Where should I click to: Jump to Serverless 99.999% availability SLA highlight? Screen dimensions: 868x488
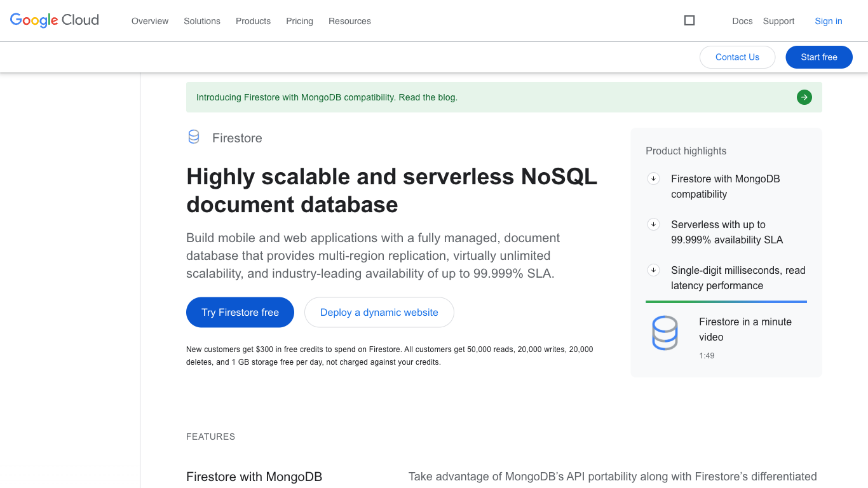[x=727, y=232]
